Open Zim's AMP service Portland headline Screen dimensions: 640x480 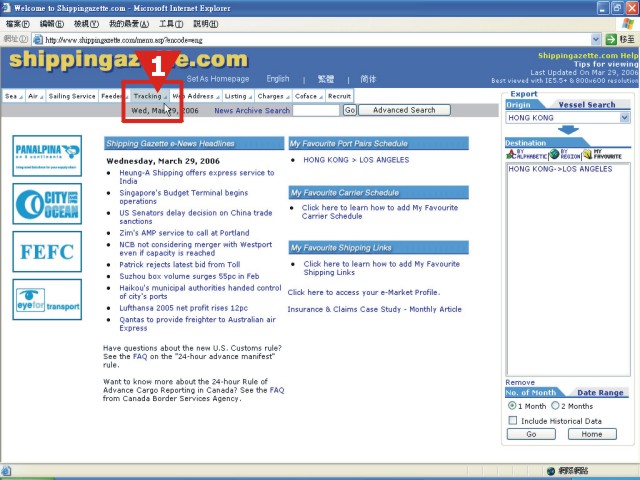[x=184, y=233]
